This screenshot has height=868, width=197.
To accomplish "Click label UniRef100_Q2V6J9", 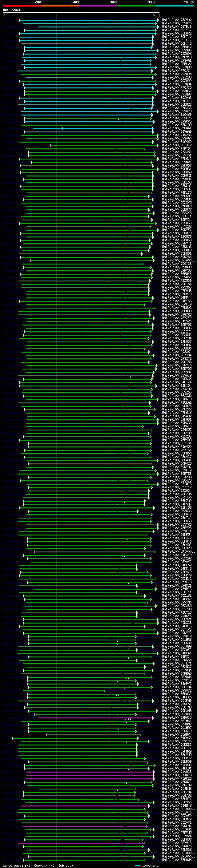I will tap(177, 375).
